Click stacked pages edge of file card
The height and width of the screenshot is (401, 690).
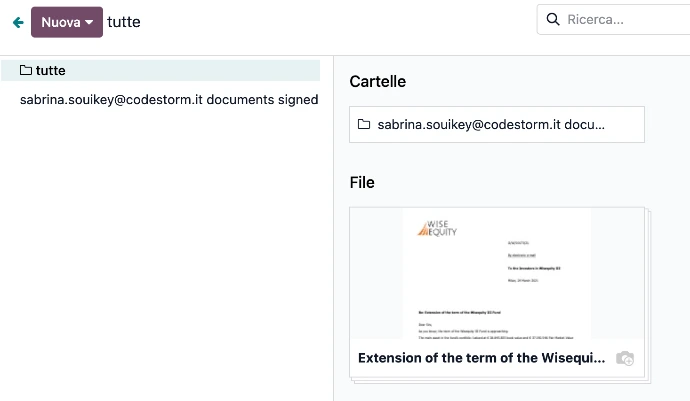coord(648,300)
